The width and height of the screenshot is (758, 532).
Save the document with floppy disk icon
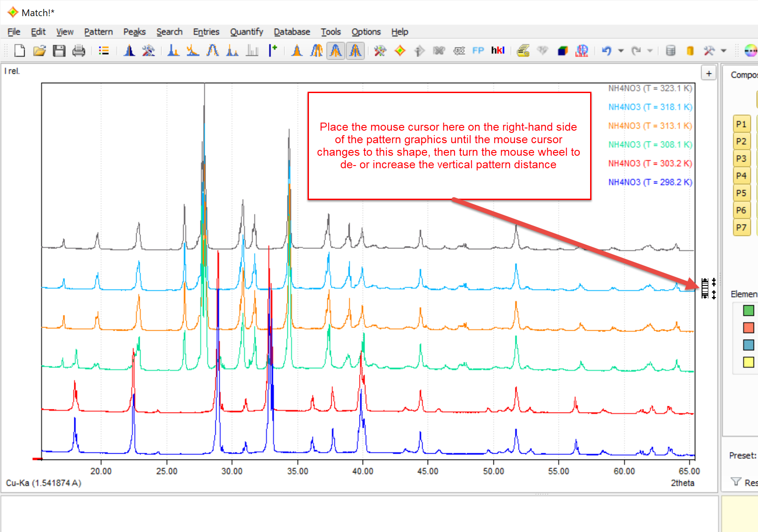click(59, 51)
